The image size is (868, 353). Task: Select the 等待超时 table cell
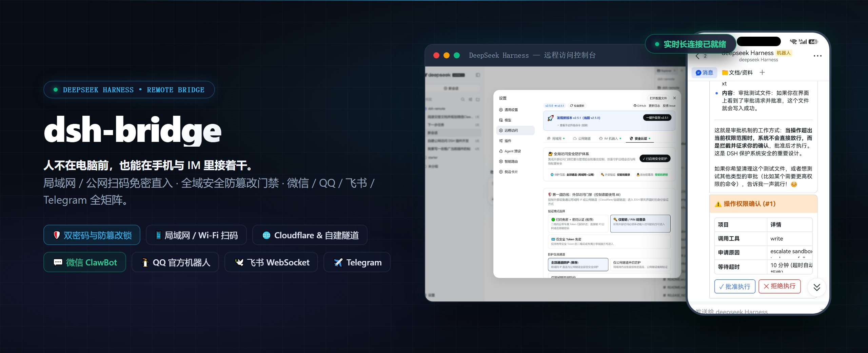pyautogui.click(x=741, y=267)
